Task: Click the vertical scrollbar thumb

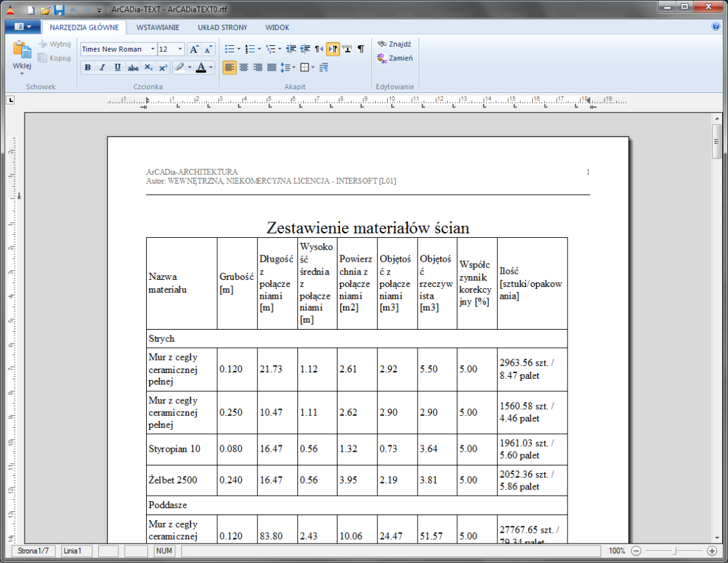Action: tap(717, 141)
